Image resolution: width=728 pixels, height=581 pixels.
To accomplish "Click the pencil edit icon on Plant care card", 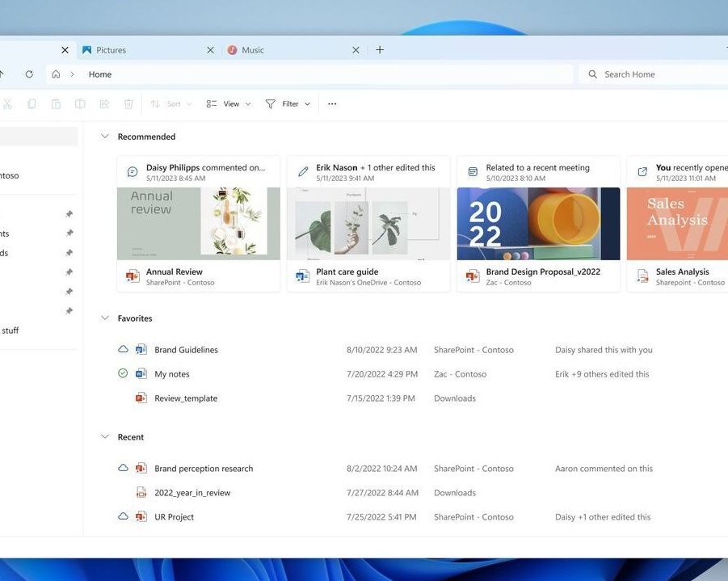I will click(303, 172).
